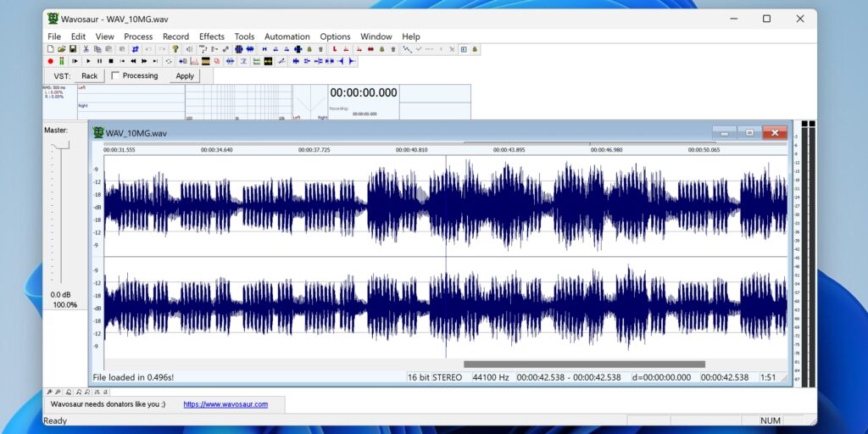
Task: Fast forward using the double-right arrow button
Action: pyautogui.click(x=144, y=61)
